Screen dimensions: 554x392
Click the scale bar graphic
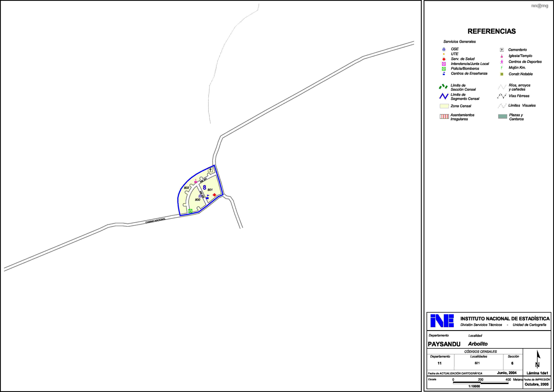[481, 383]
